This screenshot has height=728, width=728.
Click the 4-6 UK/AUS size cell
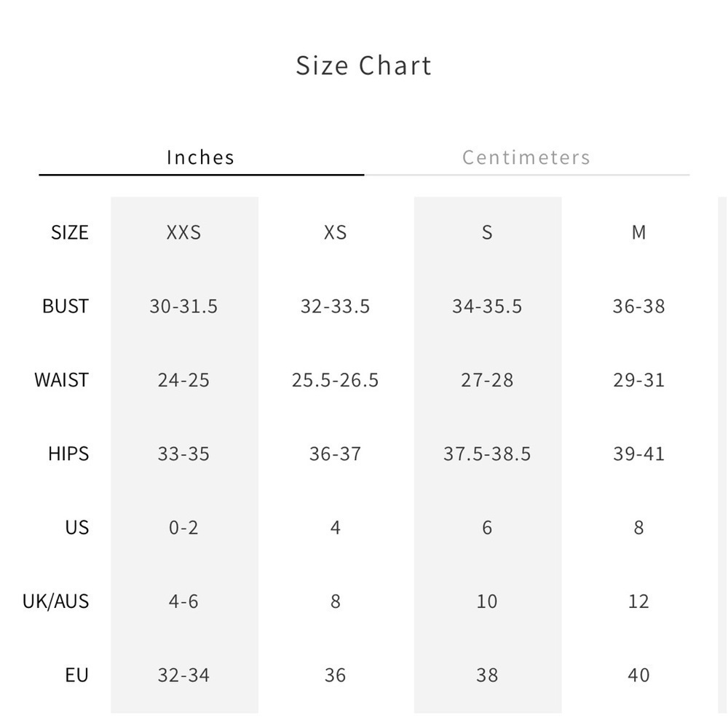click(183, 601)
